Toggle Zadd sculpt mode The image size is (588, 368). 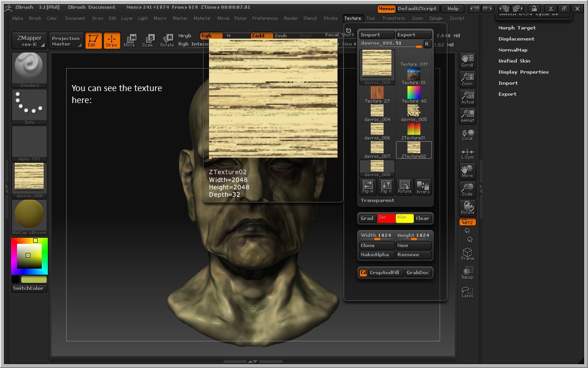(x=262, y=35)
